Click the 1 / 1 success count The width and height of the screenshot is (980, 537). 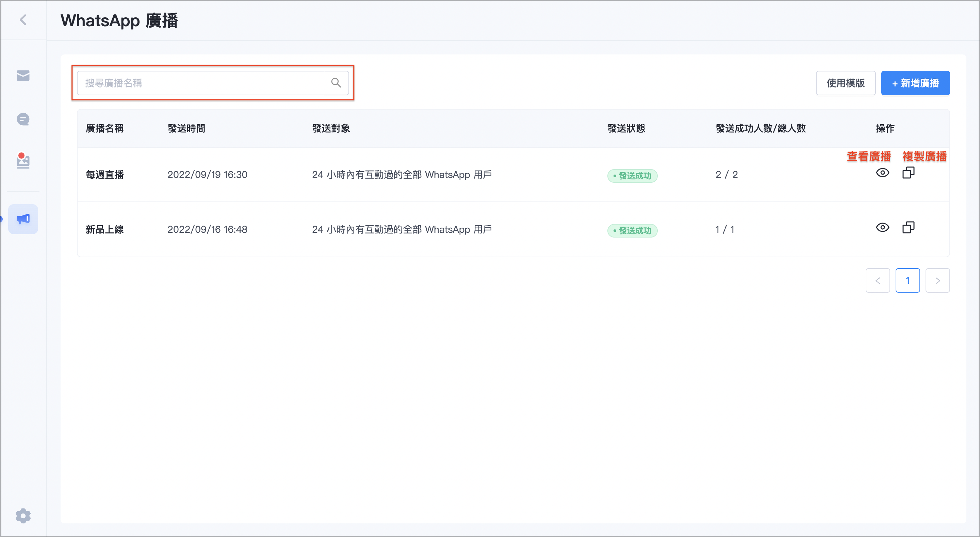click(725, 229)
